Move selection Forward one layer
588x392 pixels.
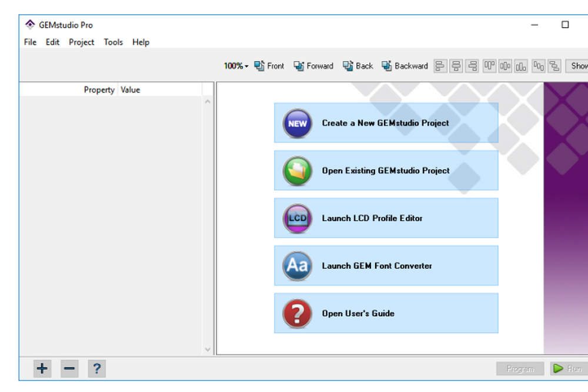(x=313, y=66)
